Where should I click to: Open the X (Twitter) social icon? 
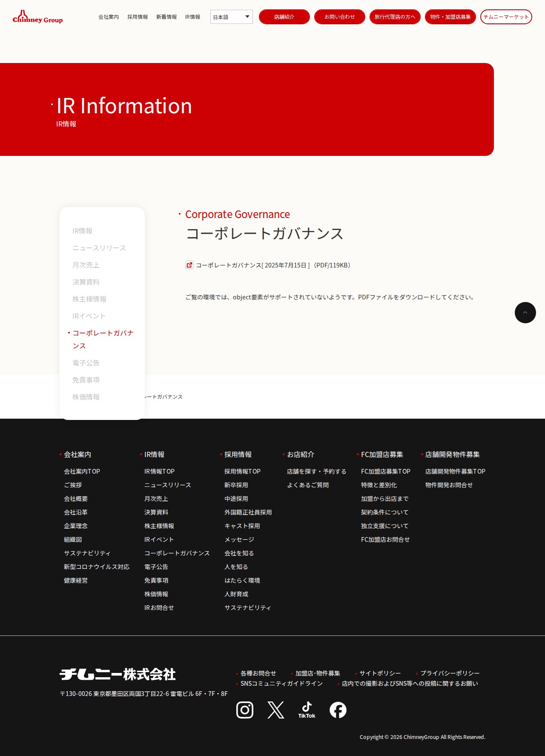point(276,710)
